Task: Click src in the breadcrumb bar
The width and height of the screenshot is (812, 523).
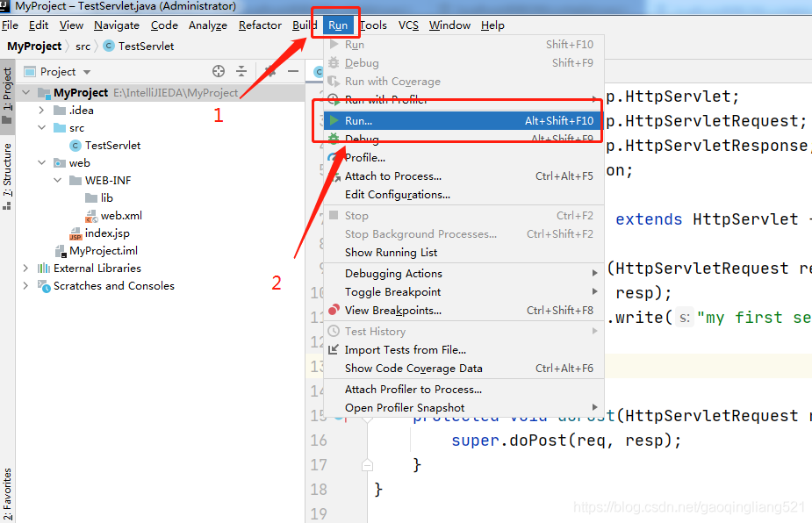Action: pyautogui.click(x=83, y=46)
